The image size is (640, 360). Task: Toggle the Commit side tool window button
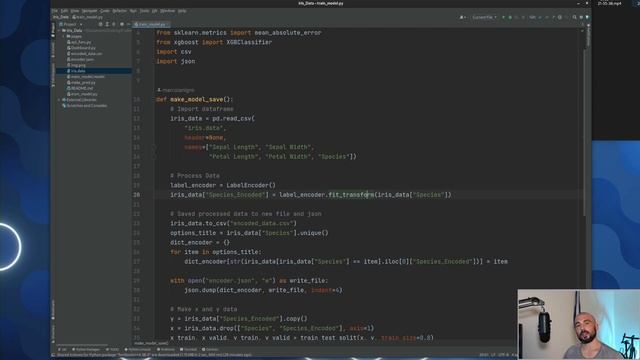53,49
